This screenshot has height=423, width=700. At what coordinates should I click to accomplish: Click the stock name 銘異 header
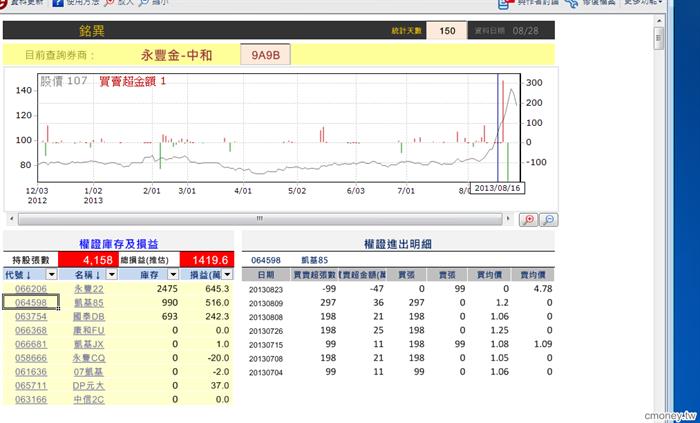(x=92, y=31)
